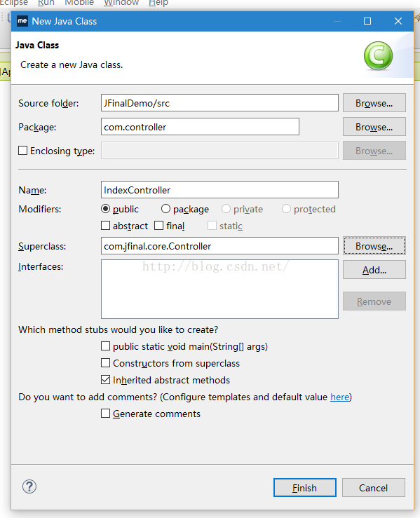Select the public modifier radio button
Image resolution: width=420 pixels, height=518 pixels.
[x=105, y=209]
